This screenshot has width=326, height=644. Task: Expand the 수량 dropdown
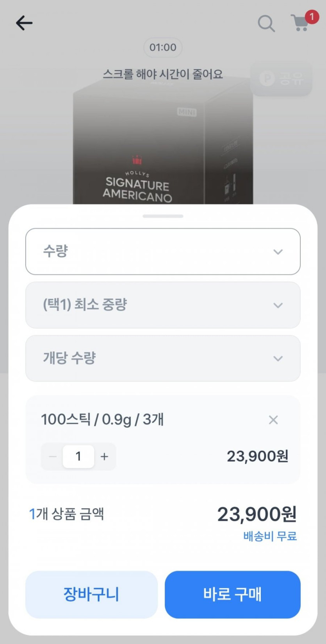163,251
